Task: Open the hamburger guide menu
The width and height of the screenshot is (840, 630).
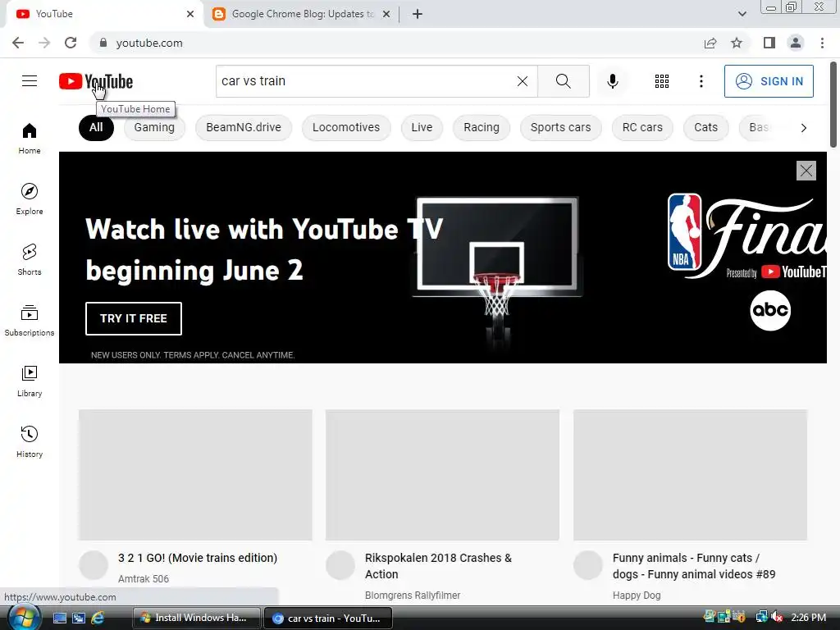Action: [30, 81]
